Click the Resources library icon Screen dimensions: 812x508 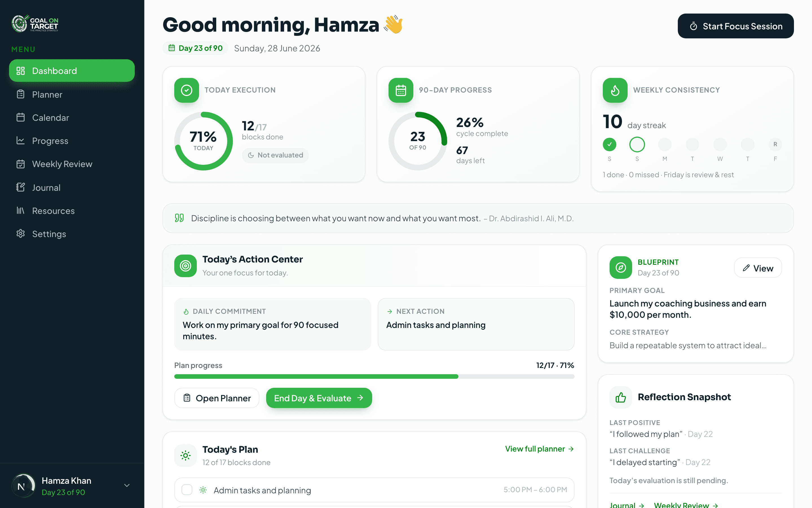click(x=21, y=211)
